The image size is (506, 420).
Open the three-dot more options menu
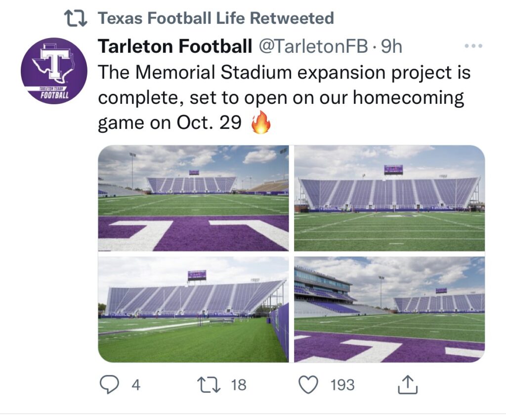click(473, 46)
